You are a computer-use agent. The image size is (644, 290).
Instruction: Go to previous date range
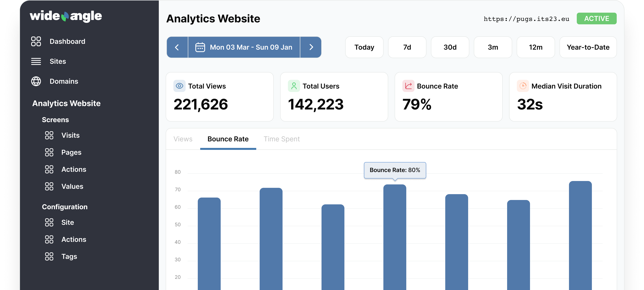[x=177, y=47]
